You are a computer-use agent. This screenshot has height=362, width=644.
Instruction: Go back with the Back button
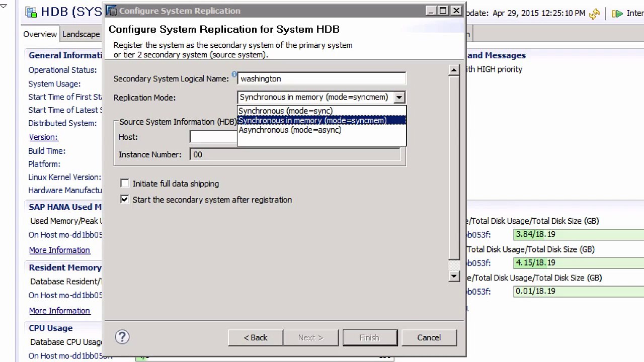pos(256,337)
